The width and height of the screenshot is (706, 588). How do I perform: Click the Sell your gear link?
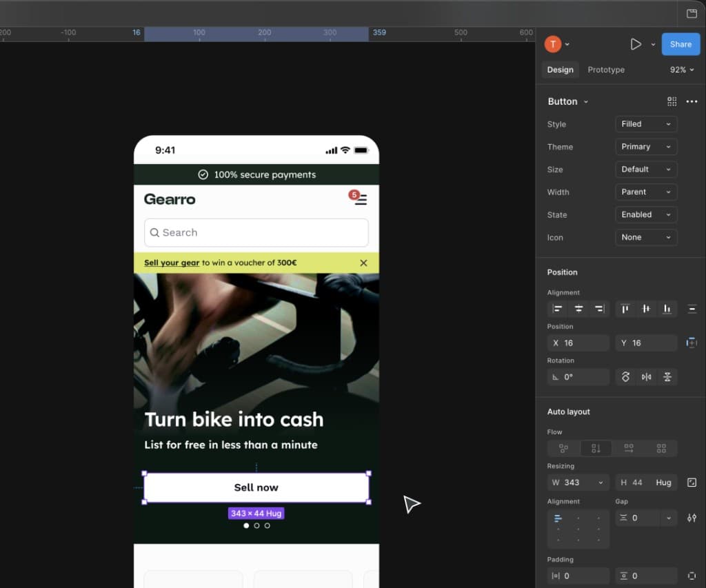(x=172, y=263)
